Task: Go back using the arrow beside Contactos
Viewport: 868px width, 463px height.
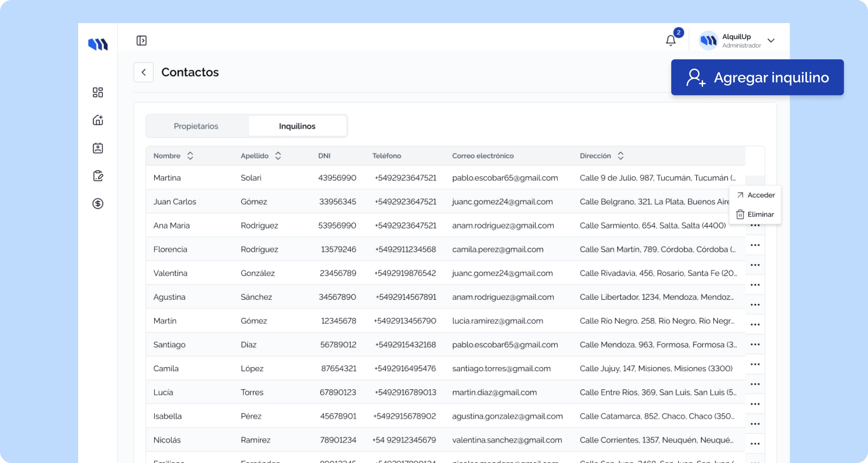Action: coord(144,72)
